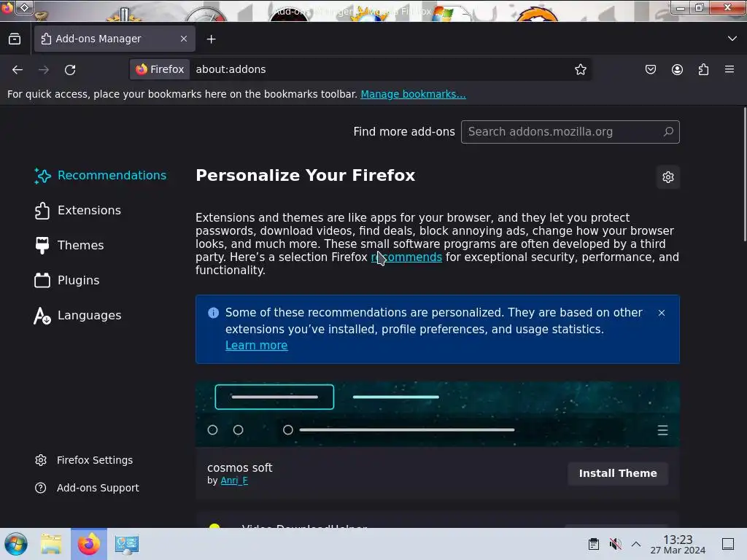The image size is (747, 560).
Task: Open the system settings taskbar icon
Action: [127, 544]
